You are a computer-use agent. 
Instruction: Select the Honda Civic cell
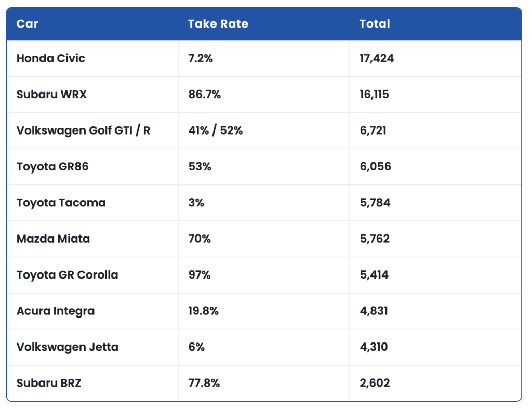51,58
